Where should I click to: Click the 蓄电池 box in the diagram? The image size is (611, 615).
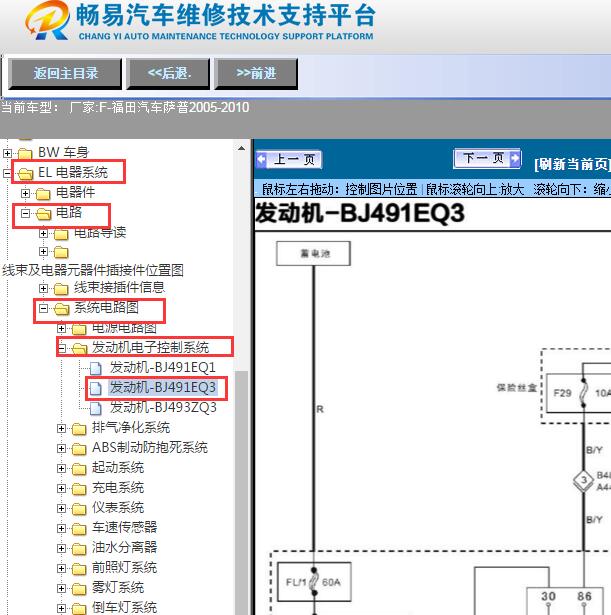click(x=313, y=253)
